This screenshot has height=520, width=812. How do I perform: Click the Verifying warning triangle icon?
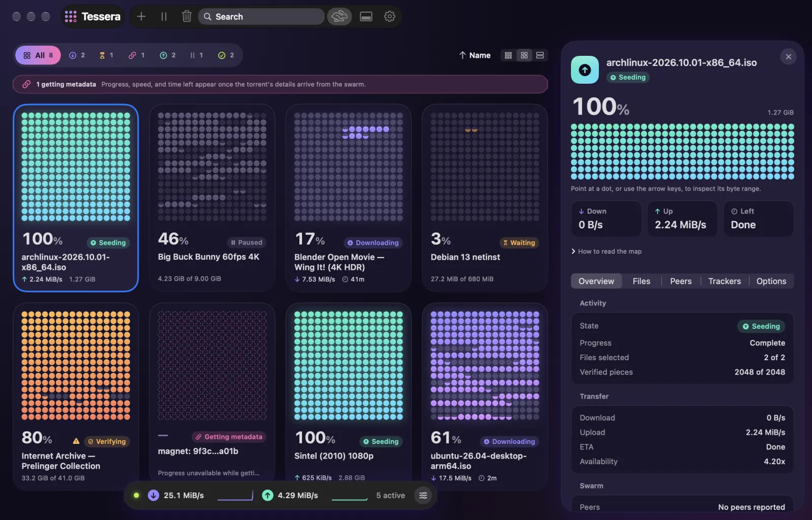tap(76, 441)
